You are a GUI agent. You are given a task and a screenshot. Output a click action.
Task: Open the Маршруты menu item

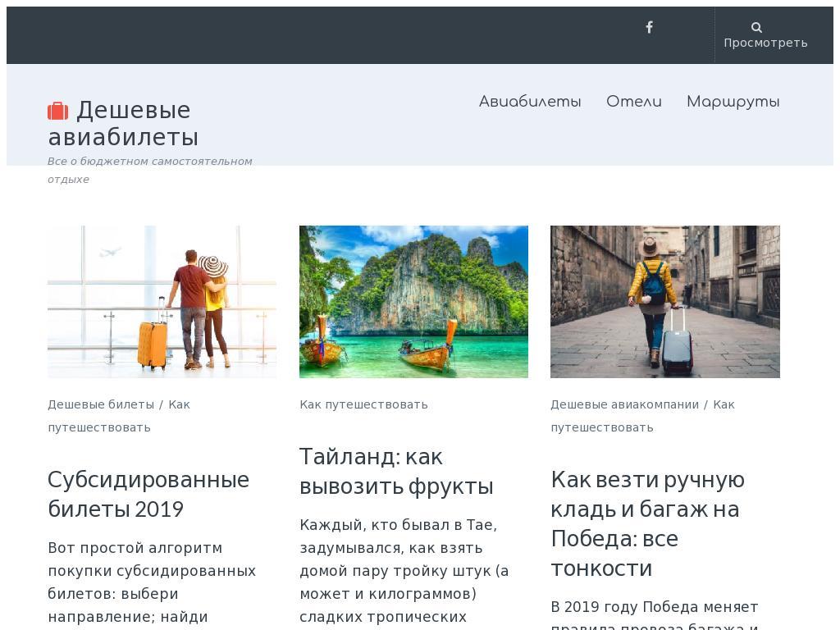(x=733, y=102)
